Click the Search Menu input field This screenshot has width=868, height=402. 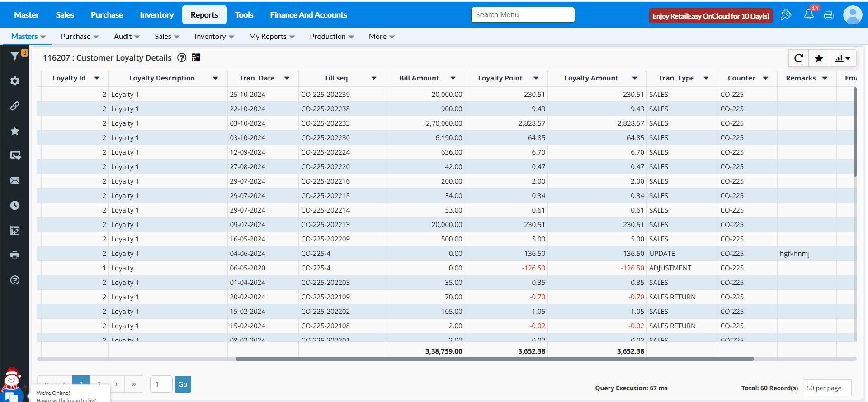pyautogui.click(x=523, y=15)
